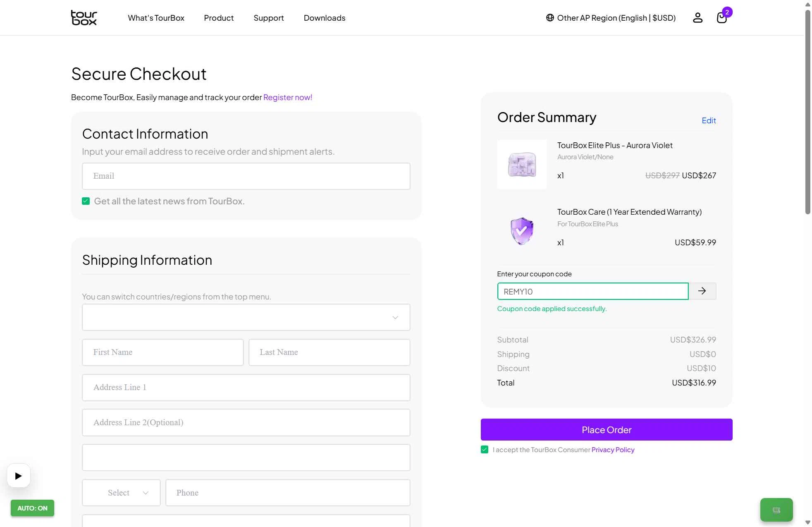Click the Total amount USD$316.99
812x527 pixels.
click(x=694, y=383)
